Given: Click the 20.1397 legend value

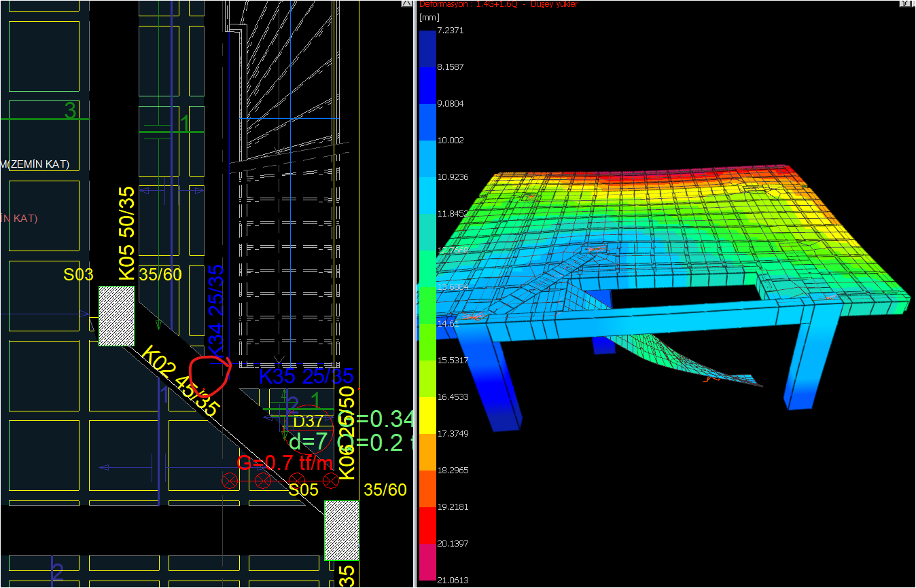Looking at the screenshot, I should pyautogui.click(x=453, y=544).
